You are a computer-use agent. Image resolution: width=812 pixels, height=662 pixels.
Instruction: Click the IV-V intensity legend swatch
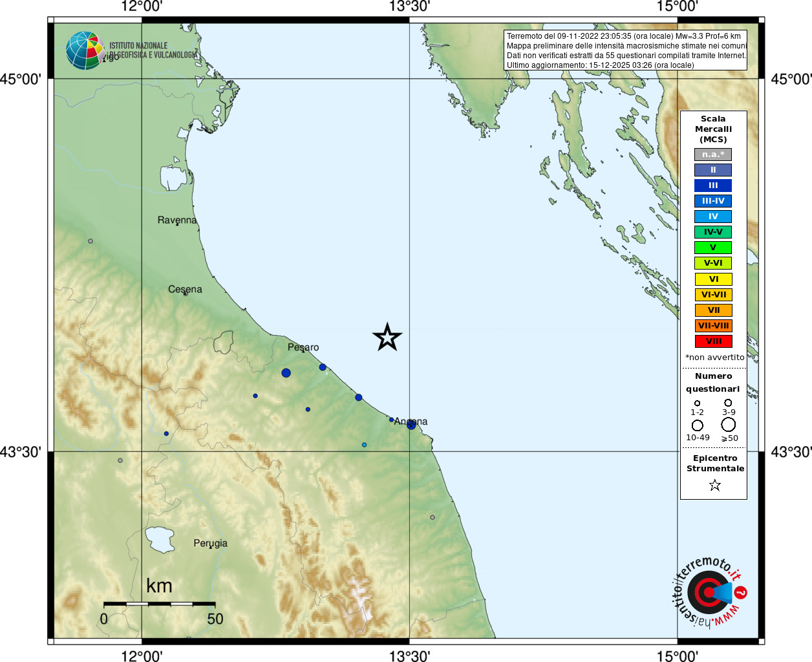click(713, 232)
